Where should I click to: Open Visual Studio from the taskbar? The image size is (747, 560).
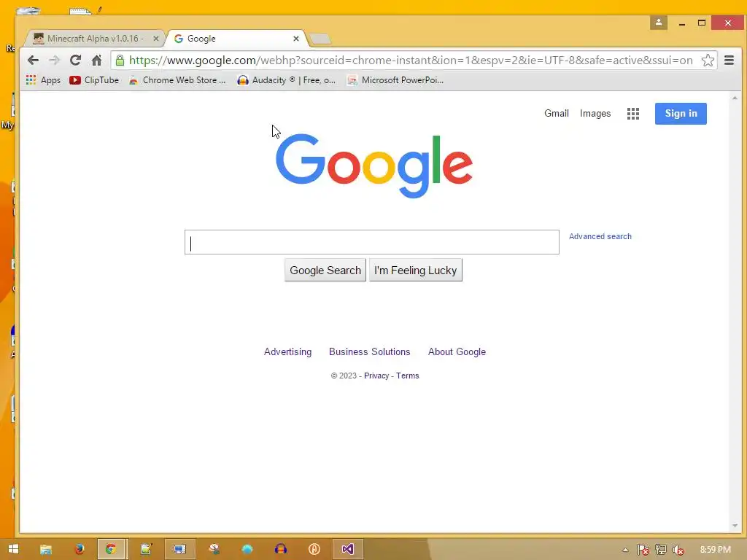pyautogui.click(x=348, y=549)
